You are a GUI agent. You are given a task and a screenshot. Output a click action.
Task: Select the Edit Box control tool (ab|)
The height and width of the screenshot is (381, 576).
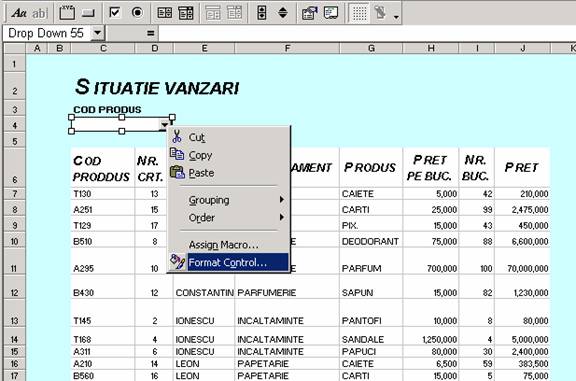(x=40, y=13)
